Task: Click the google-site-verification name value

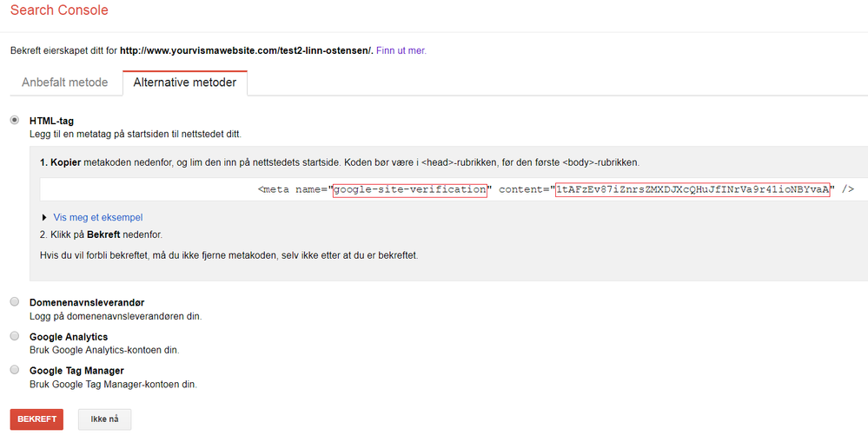Action: 409,190
